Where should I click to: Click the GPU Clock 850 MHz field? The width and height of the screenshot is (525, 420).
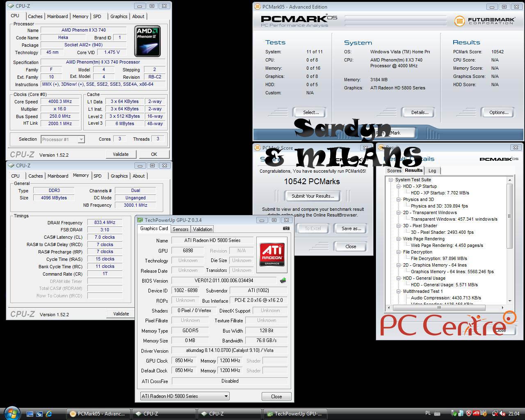[184, 361]
